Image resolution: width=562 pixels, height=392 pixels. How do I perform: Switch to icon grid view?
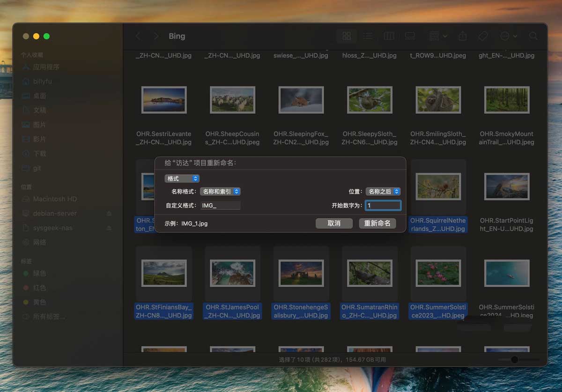tap(347, 36)
